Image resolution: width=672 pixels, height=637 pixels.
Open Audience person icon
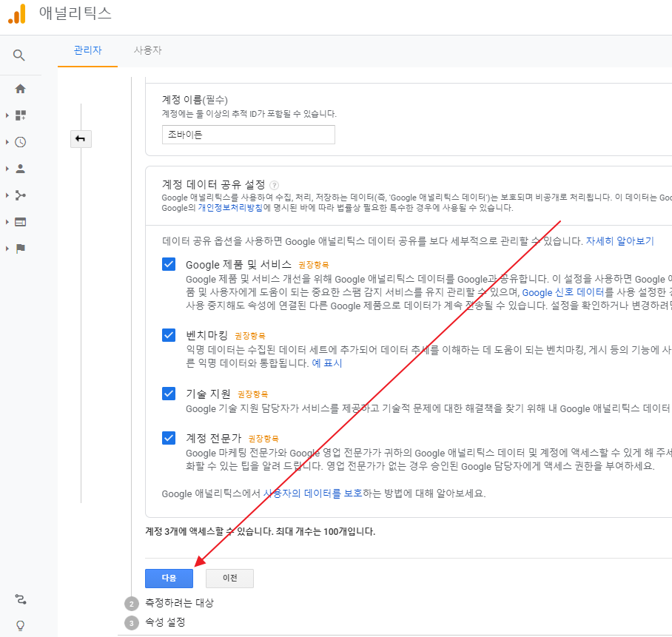tap(20, 169)
